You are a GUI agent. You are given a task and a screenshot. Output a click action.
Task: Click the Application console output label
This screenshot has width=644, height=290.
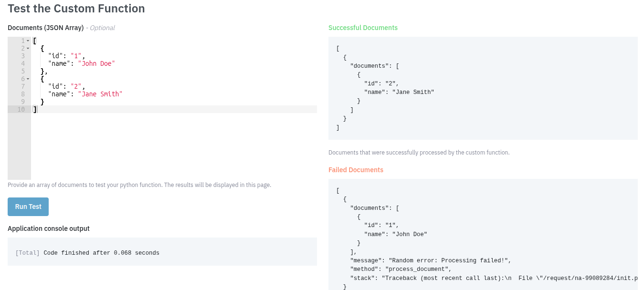49,228
